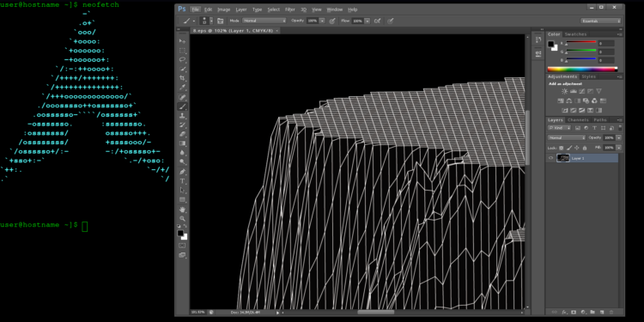Open Flow slider arrow in options bar
Viewport: 644px width, 322px height.
368,21
